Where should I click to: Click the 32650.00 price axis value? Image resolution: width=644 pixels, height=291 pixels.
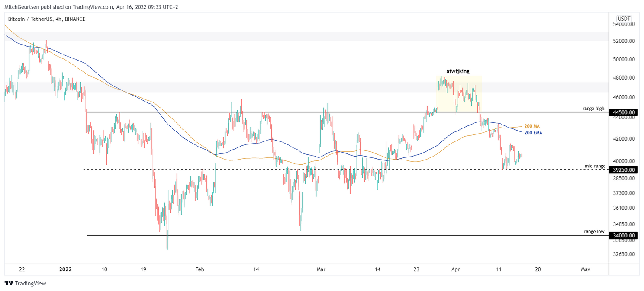click(625, 254)
